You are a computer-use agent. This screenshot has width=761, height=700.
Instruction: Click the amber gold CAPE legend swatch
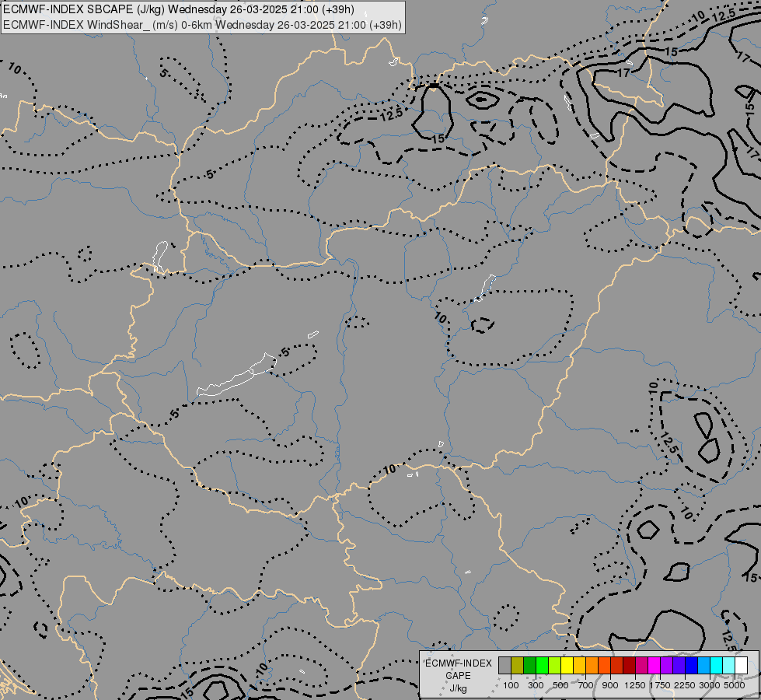(579, 666)
